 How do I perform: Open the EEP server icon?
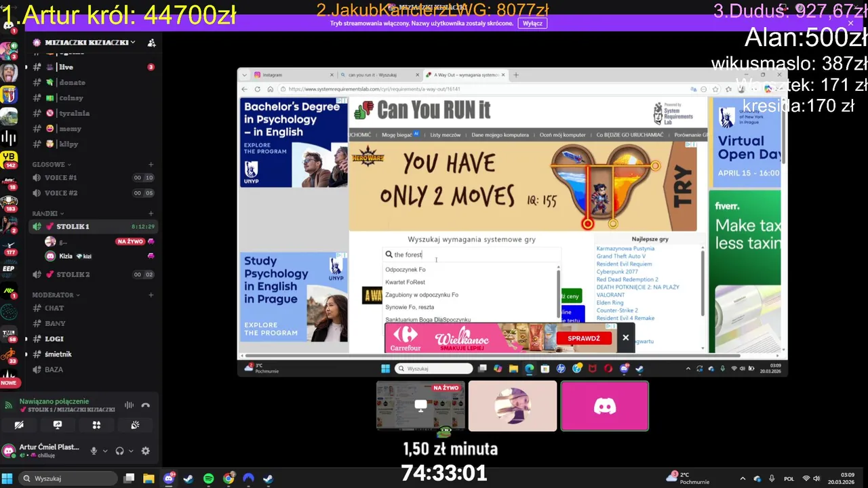9,269
